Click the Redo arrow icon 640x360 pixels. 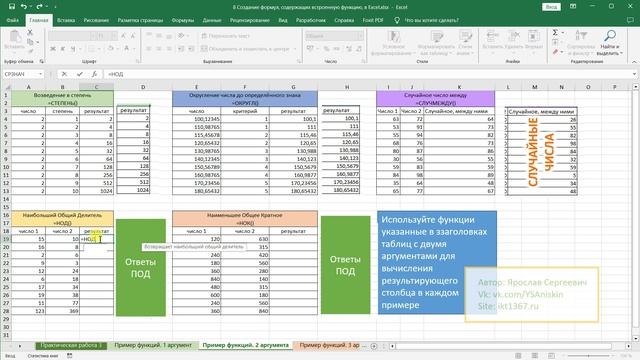39,7
